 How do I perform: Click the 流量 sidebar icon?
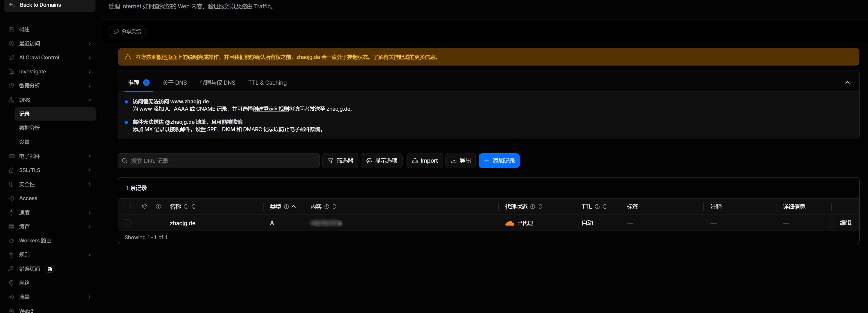[x=12, y=297]
